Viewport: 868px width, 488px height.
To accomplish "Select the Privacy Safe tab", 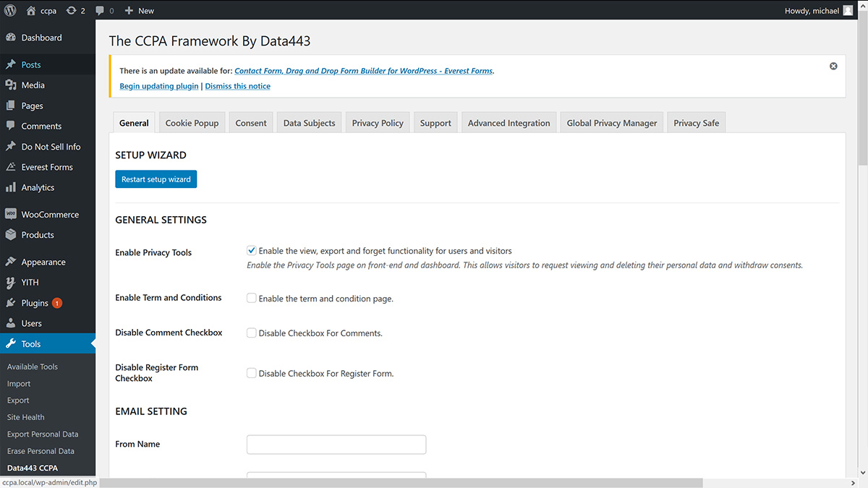I will (696, 123).
